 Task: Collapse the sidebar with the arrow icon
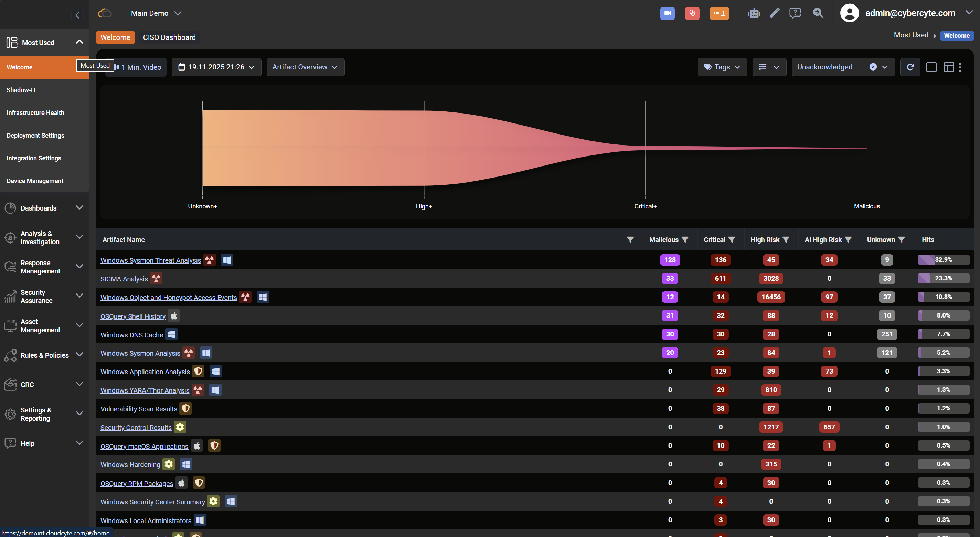pos(78,15)
